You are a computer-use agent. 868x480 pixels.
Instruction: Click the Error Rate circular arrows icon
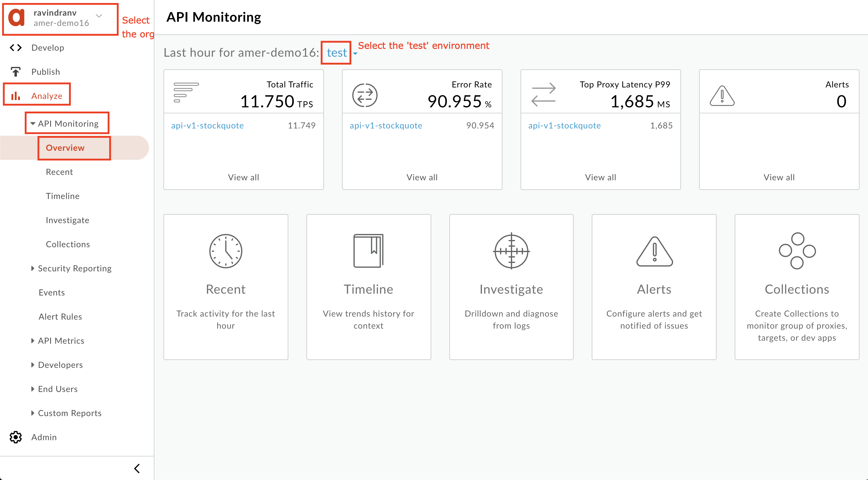365,95
